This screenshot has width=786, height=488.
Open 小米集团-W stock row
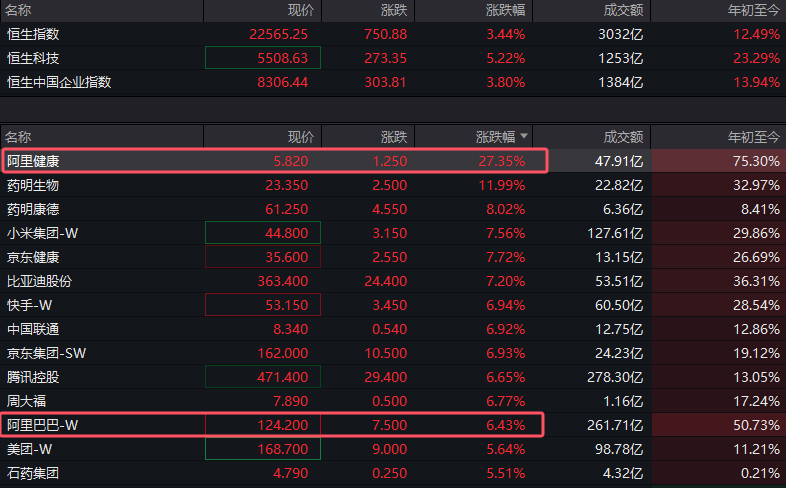coord(393,233)
